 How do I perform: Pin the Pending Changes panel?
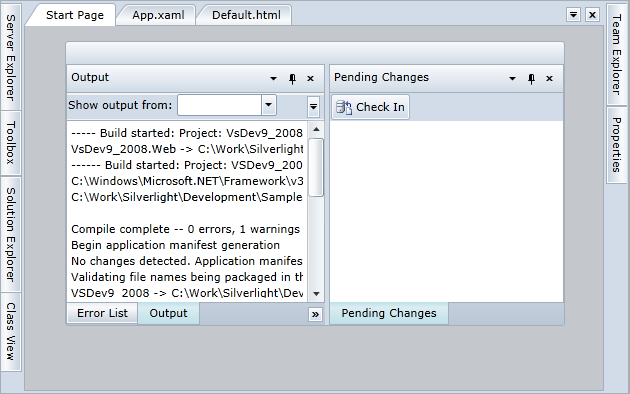click(x=531, y=78)
